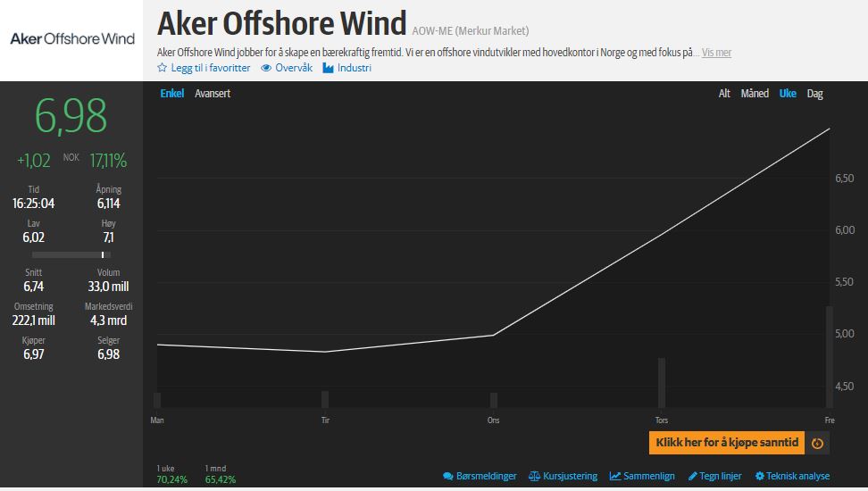The width and height of the screenshot is (868, 491).
Task: Switch to the Avansert chart view
Action: pos(213,94)
